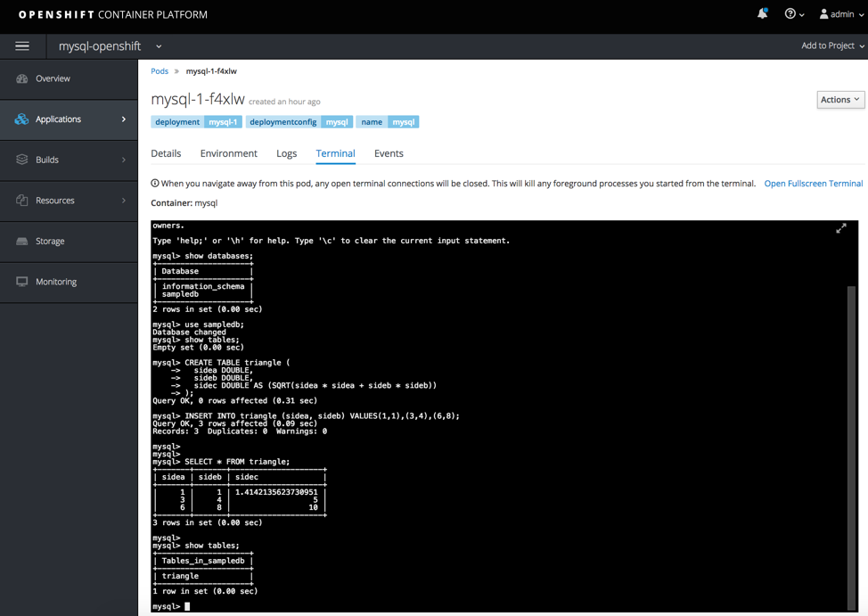The width and height of the screenshot is (868, 616).
Task: Switch to the Logs tab
Action: 286,153
